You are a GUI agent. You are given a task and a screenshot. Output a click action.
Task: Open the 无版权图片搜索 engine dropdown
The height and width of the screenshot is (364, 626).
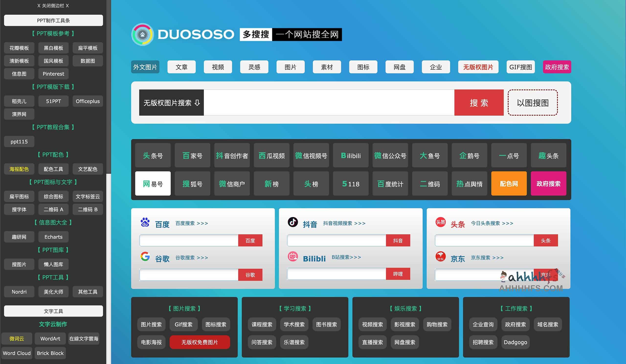(x=171, y=102)
